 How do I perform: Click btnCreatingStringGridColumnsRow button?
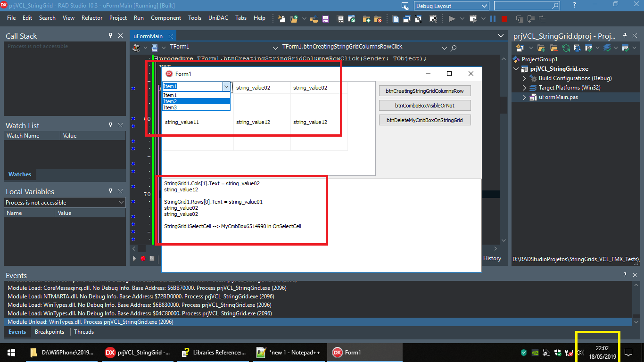(425, 91)
